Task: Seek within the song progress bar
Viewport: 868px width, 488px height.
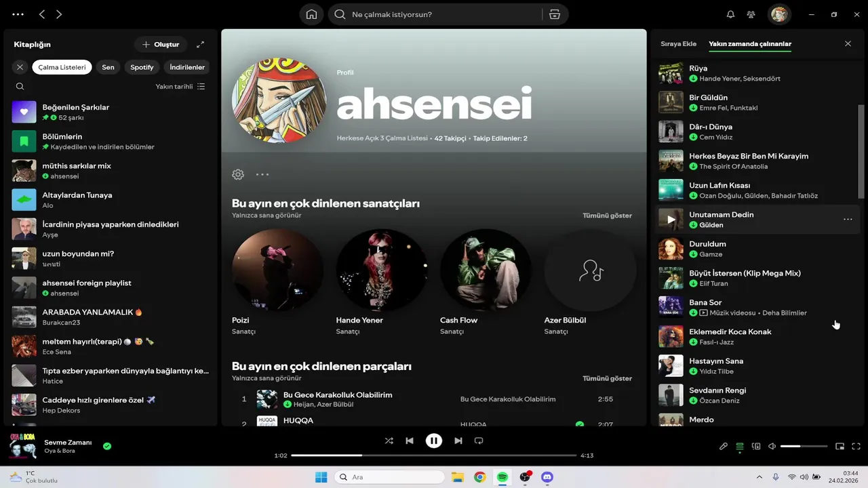Action: tap(434, 455)
